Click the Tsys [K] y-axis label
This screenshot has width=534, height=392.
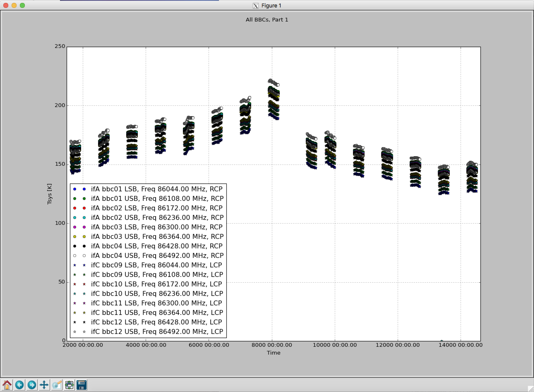tap(49, 194)
